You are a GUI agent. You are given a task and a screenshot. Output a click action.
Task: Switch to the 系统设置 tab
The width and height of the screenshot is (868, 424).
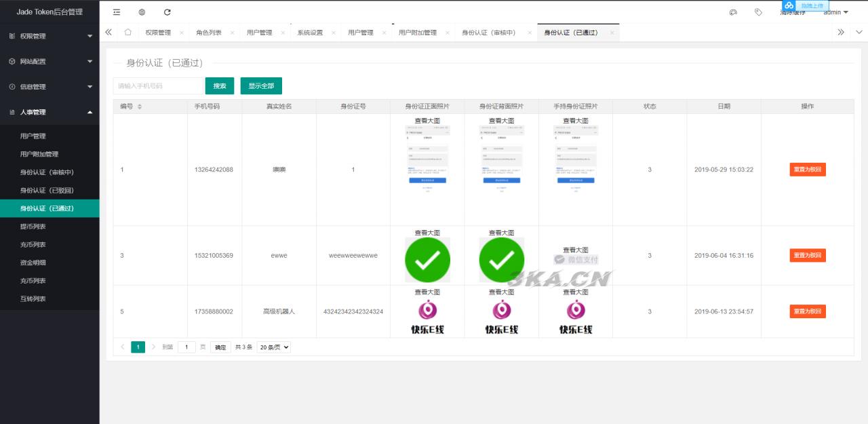point(310,33)
